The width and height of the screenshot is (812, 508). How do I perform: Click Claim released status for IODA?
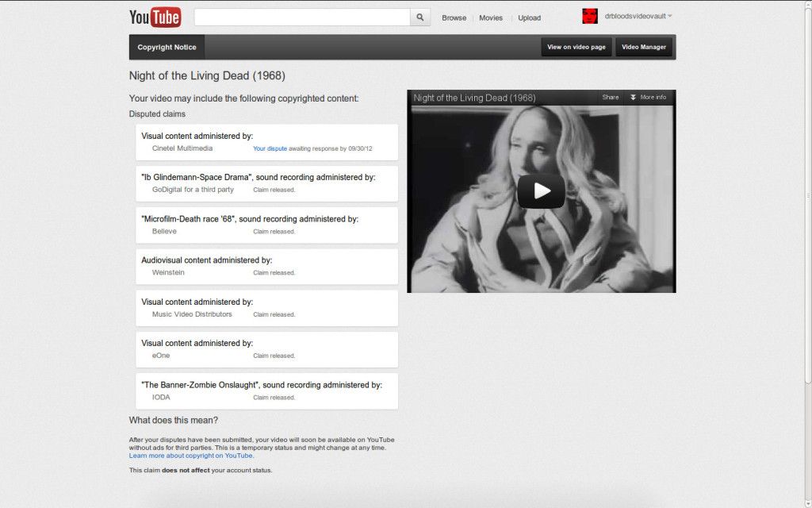click(x=274, y=398)
